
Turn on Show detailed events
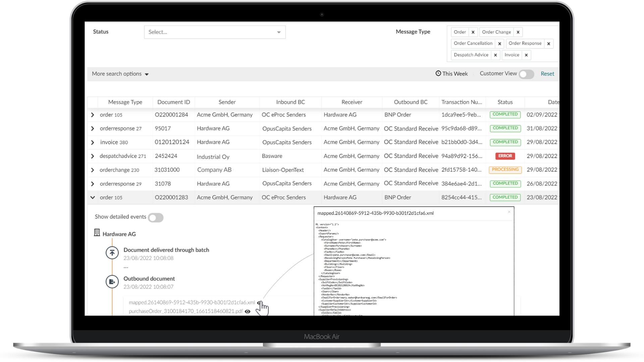(156, 218)
